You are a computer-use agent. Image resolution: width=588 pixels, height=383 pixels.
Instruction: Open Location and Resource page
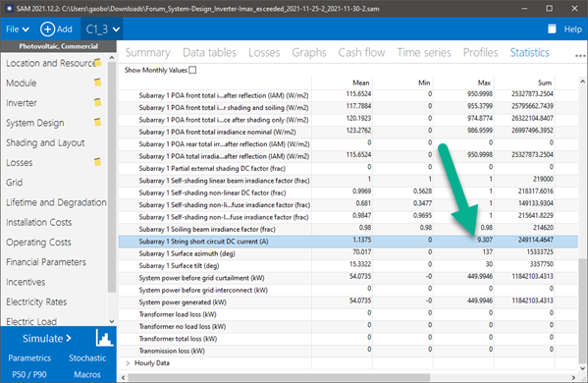[51, 63]
